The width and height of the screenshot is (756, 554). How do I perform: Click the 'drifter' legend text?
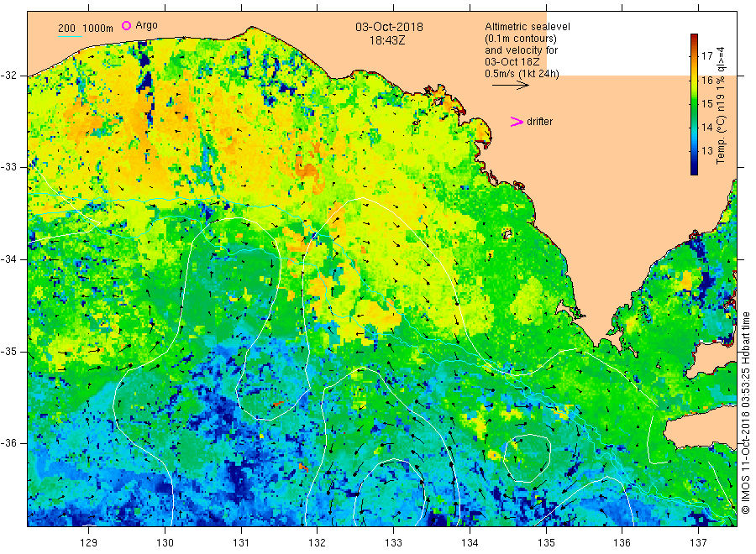(539, 122)
